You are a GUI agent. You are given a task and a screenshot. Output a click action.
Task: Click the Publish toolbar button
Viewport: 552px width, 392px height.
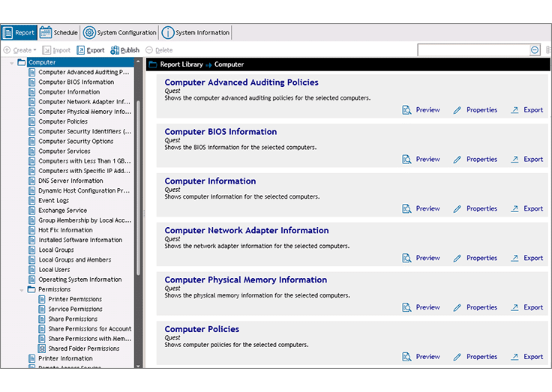125,50
